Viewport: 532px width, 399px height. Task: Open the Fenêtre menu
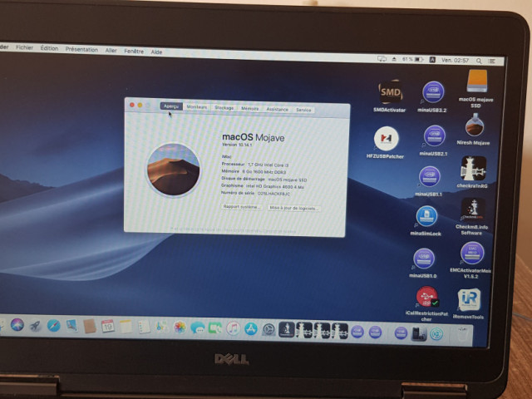click(134, 52)
